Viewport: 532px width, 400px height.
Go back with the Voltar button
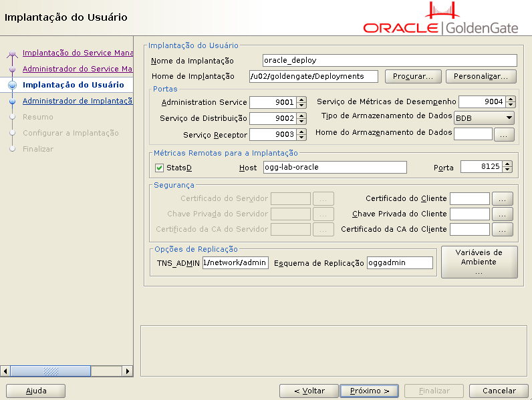[309, 391]
